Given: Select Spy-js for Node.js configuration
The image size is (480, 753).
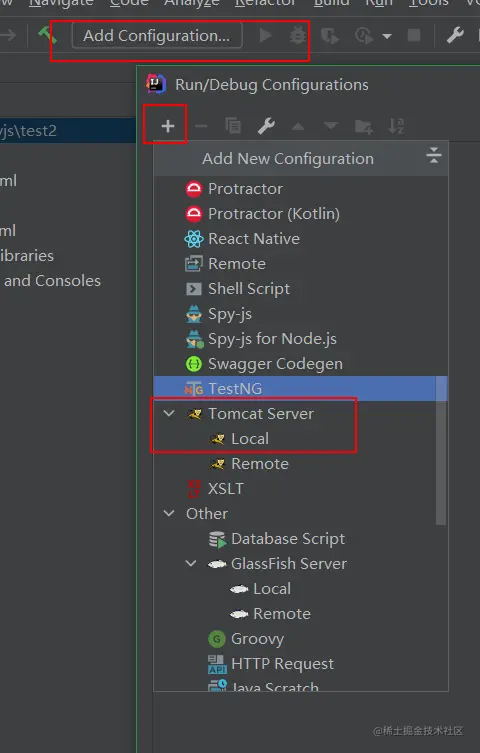Looking at the screenshot, I should pyautogui.click(x=301, y=339).
